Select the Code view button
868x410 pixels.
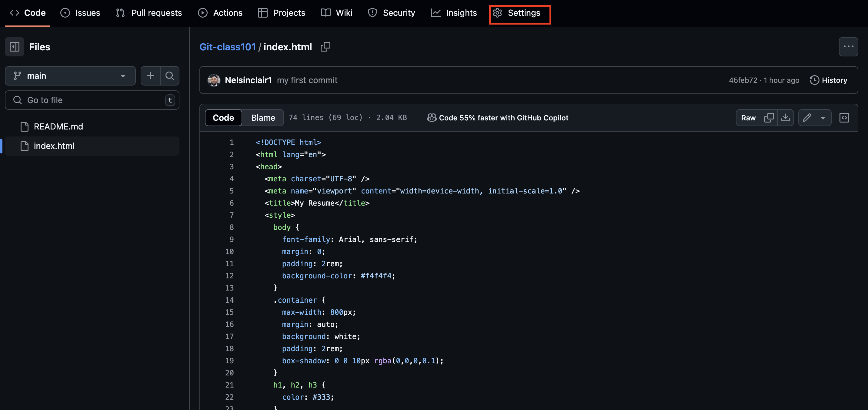tap(223, 118)
